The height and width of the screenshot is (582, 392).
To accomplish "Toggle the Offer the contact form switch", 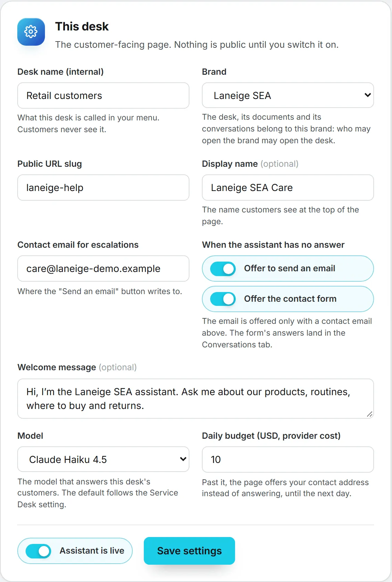I will pos(223,299).
